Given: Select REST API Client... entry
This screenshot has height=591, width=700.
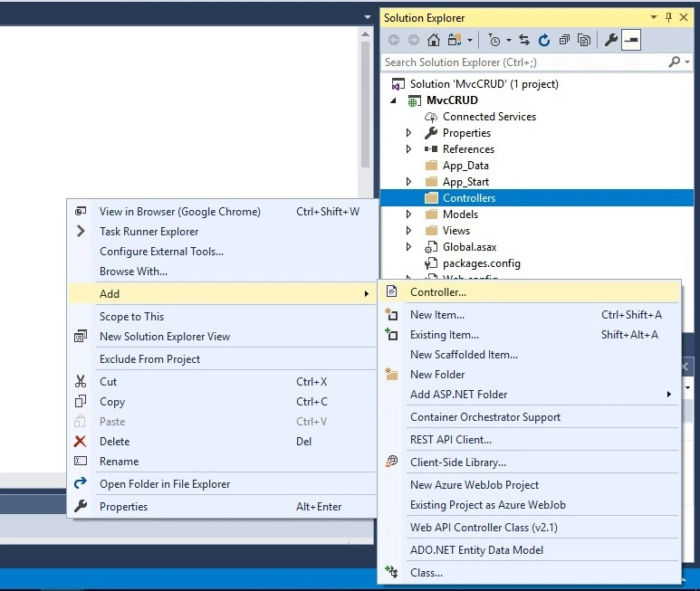Looking at the screenshot, I should [530, 440].
